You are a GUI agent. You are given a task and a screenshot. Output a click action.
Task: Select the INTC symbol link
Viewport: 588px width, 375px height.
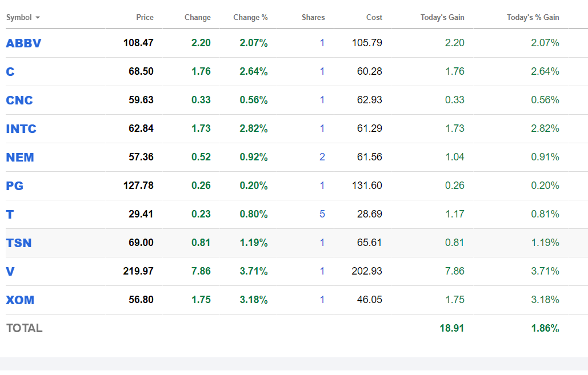(21, 129)
